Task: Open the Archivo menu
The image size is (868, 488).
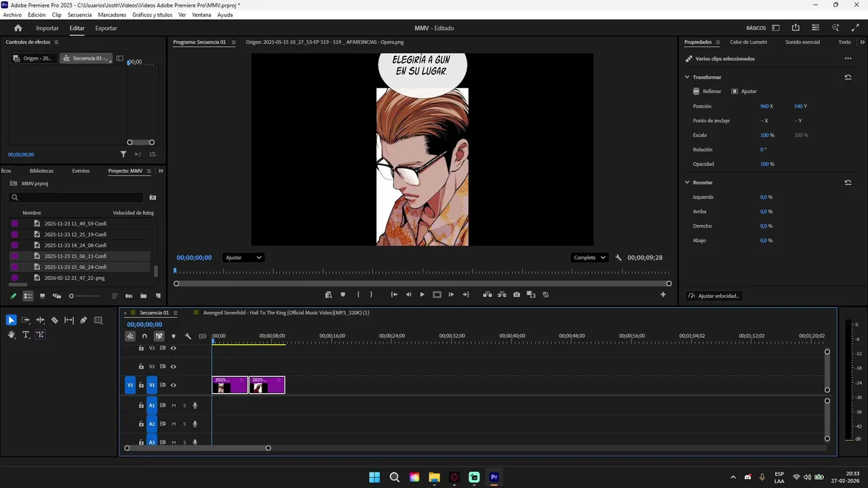Action: (12, 14)
